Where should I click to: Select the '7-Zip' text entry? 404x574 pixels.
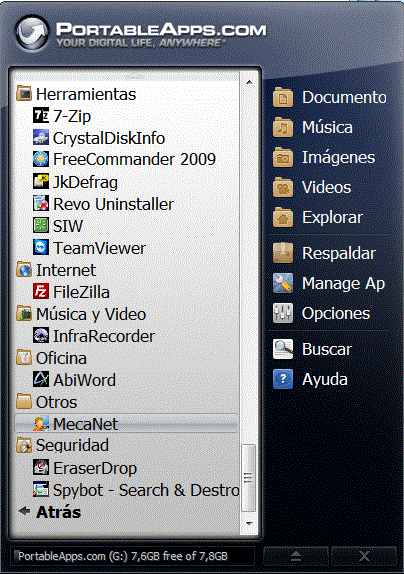(x=72, y=116)
